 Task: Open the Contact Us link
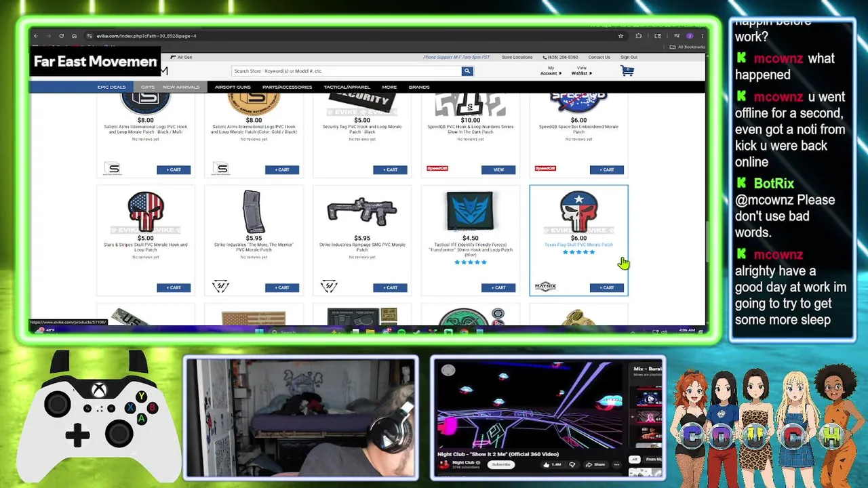point(599,57)
